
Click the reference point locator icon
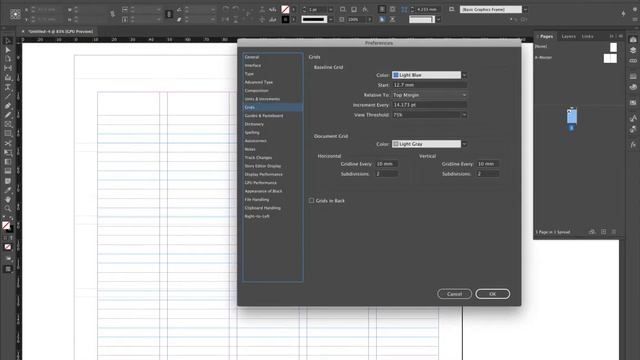point(15,14)
